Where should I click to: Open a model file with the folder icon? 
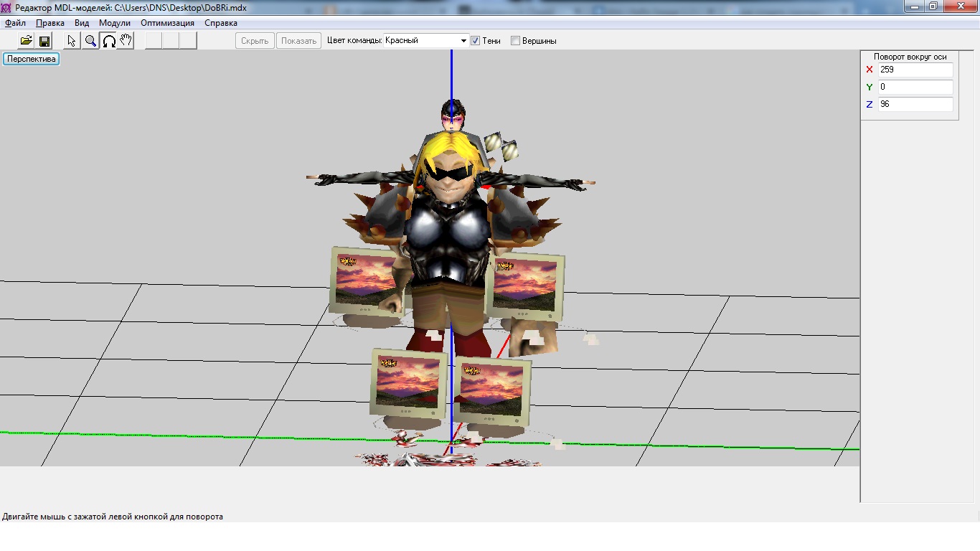coord(26,41)
